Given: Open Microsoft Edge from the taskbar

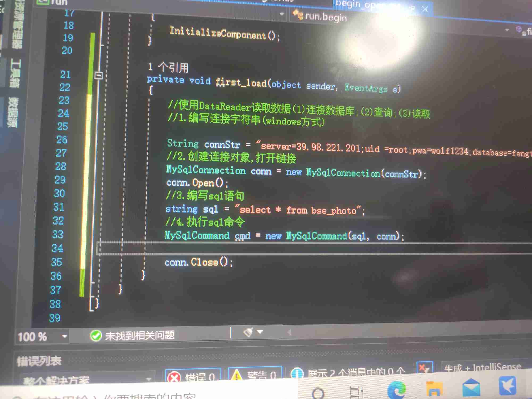Looking at the screenshot, I should 396,390.
